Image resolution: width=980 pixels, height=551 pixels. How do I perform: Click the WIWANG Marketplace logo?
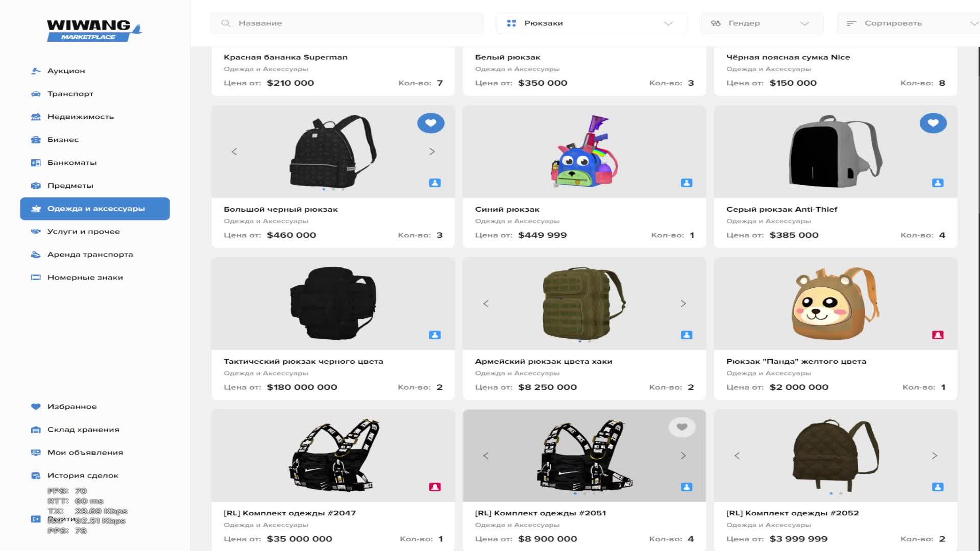(x=93, y=30)
